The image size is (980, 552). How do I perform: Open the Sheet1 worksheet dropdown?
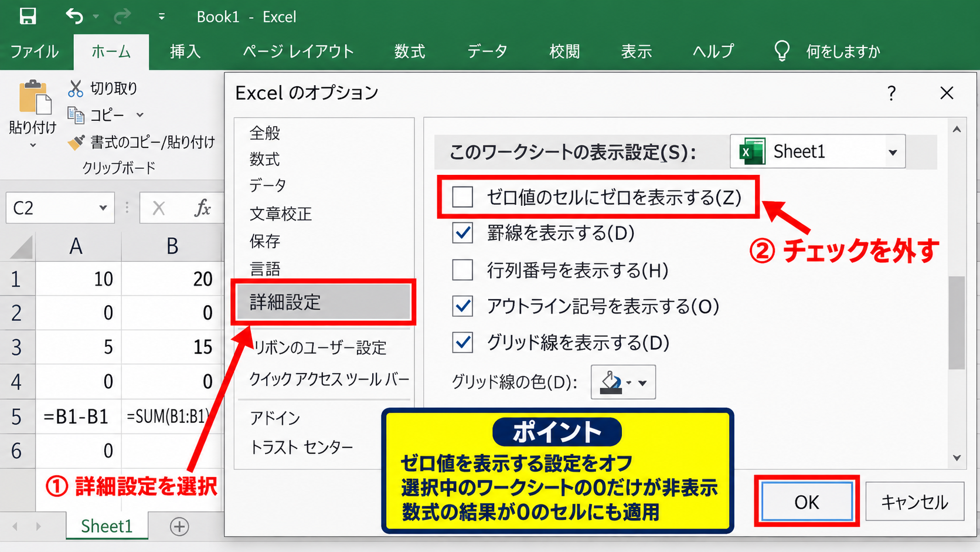tap(818, 152)
